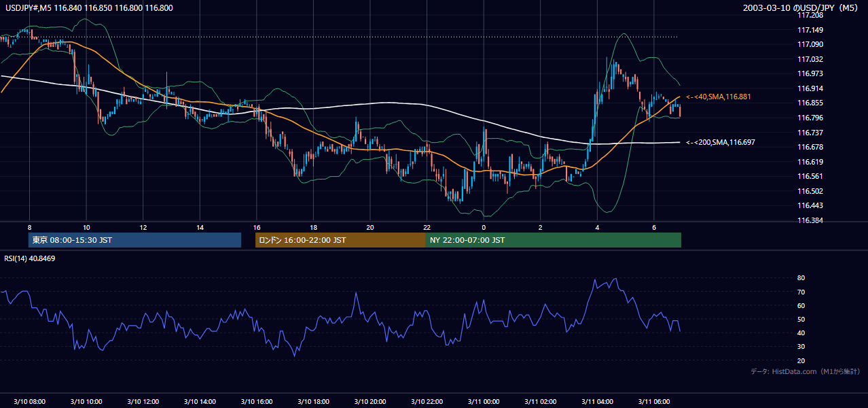868x408 pixels.
Task: Click price level 116.384 on the axis
Action: point(810,220)
